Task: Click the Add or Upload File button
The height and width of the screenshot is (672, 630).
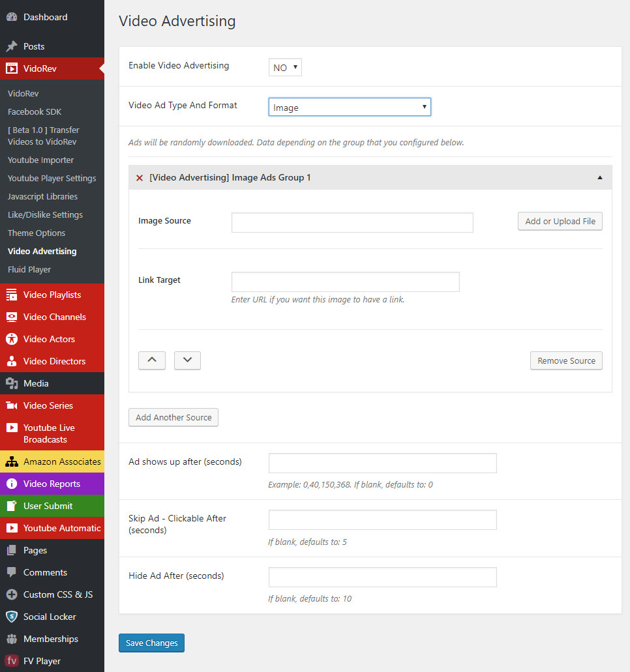Action: click(x=560, y=222)
